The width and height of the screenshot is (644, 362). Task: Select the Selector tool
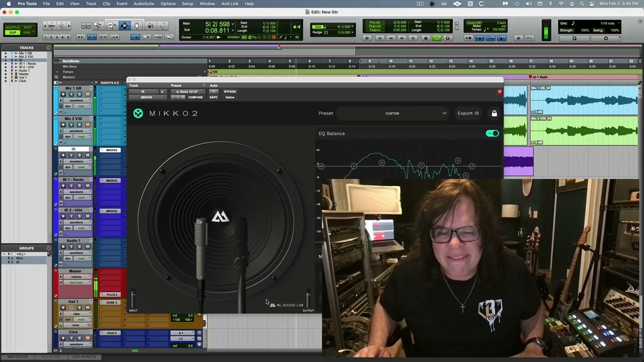click(125, 25)
